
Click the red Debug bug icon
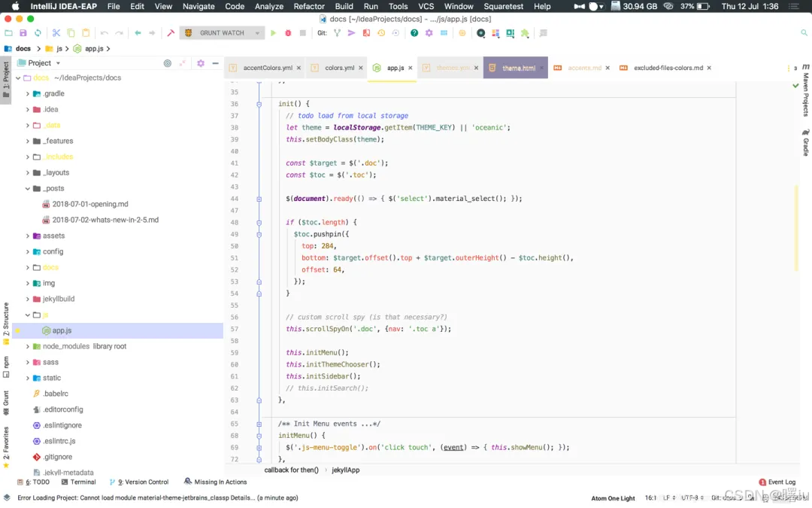coord(288,33)
